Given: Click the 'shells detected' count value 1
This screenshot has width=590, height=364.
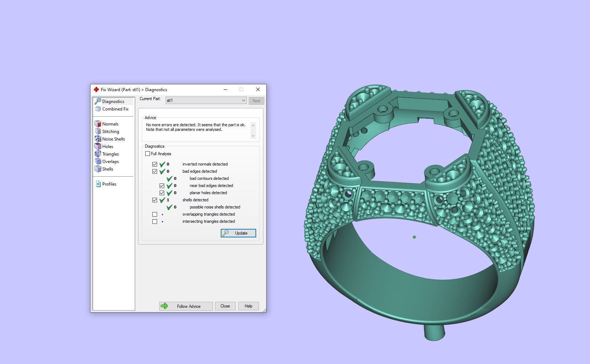Looking at the screenshot, I should coord(168,200).
